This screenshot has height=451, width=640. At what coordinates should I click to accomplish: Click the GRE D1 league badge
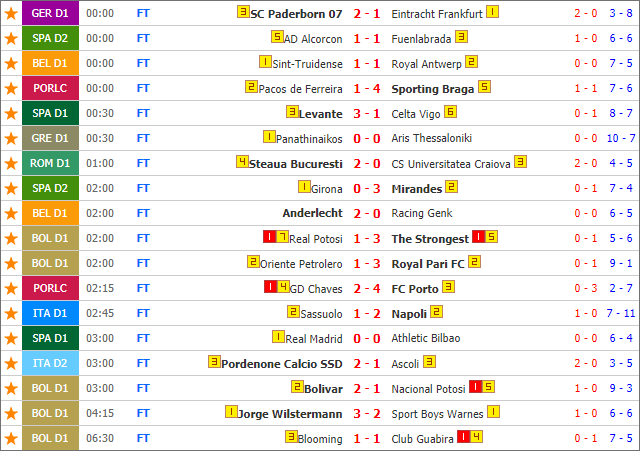(x=50, y=138)
